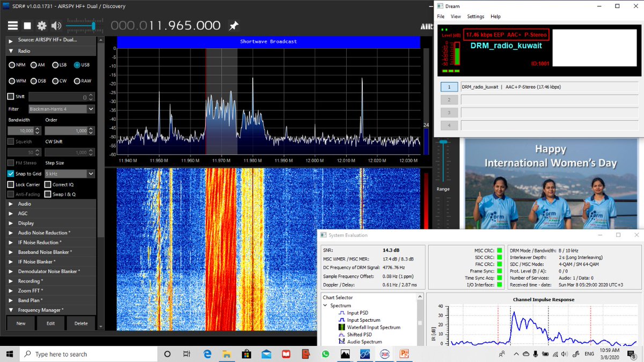
Task: Open the View menu in Dream
Action: tap(456, 17)
